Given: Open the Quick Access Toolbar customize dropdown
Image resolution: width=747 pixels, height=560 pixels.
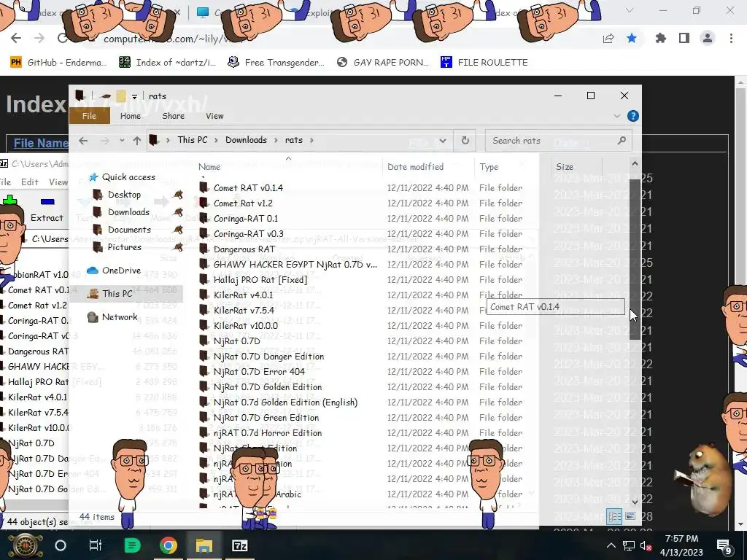Looking at the screenshot, I should click(134, 97).
